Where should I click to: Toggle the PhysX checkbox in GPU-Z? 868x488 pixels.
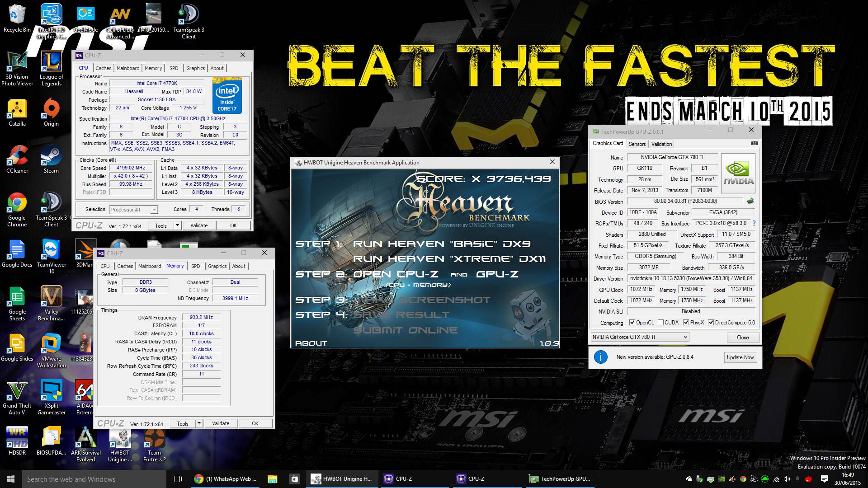pyautogui.click(x=686, y=323)
